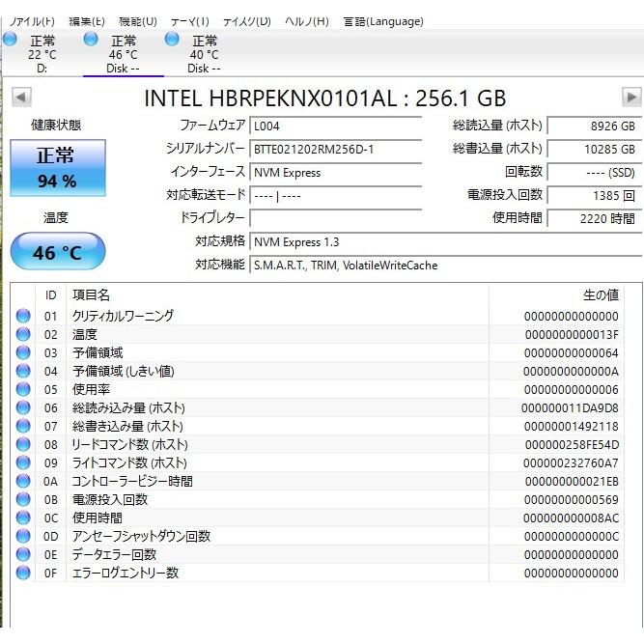Screen dimensions: 644x644
Task: Open the 編集(E) menu
Action: [87, 21]
